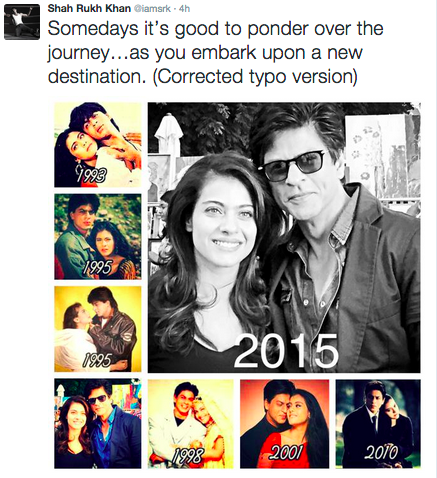437x478 pixels.
Task: Open the 1998 photo in the collage
Action: [191, 424]
